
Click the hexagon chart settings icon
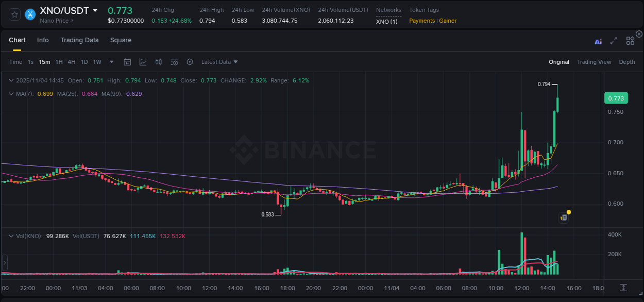[x=190, y=61]
